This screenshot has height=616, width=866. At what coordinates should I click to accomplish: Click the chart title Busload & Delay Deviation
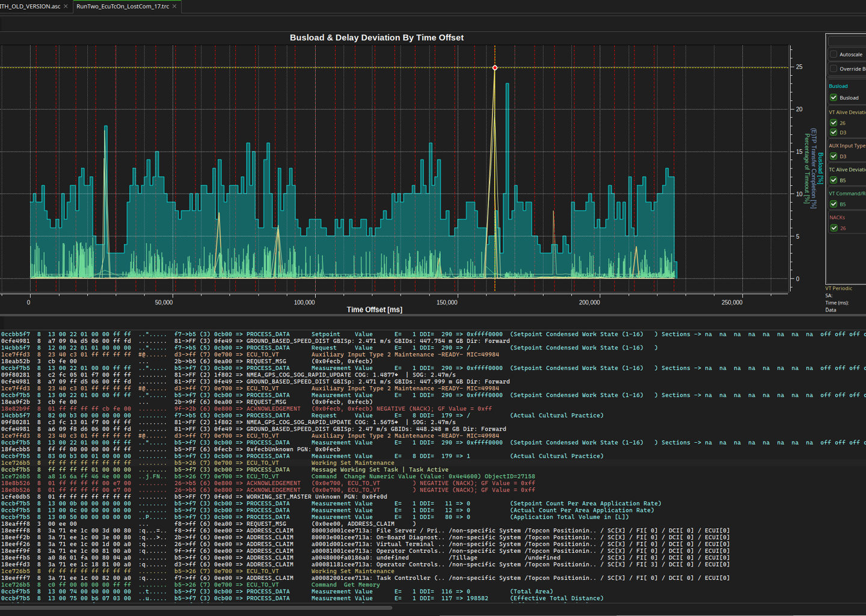click(x=376, y=37)
